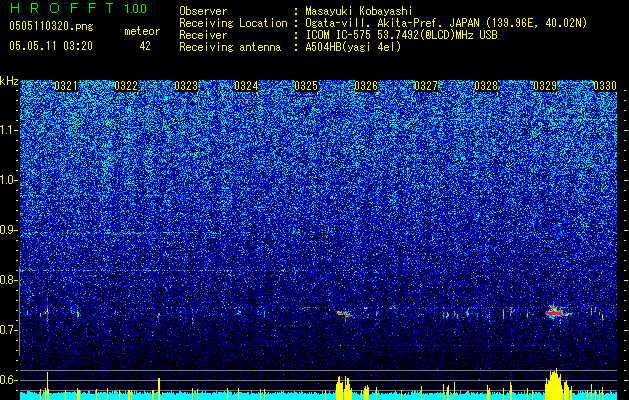Select the file name 0505110320.png
Viewport: 629px width, 400px height.
[x=51, y=26]
